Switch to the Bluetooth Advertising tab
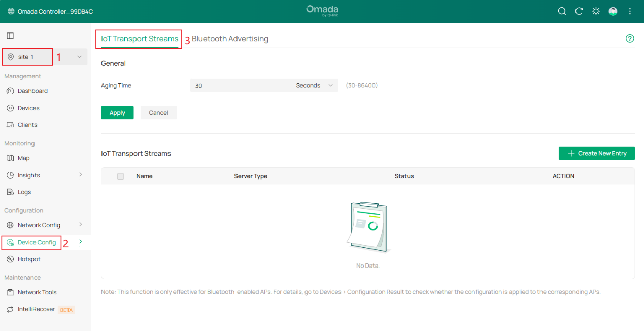 pyautogui.click(x=230, y=39)
